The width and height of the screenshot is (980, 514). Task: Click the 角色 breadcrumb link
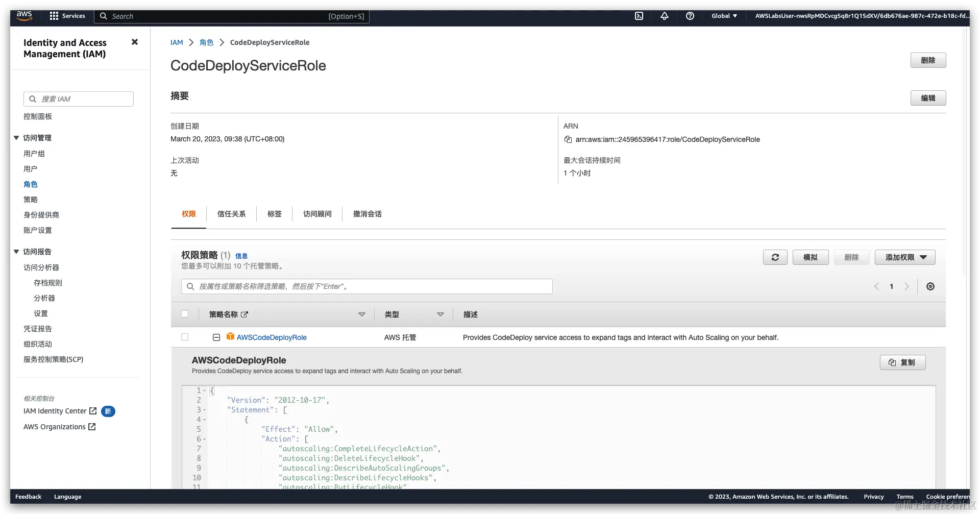click(x=206, y=42)
